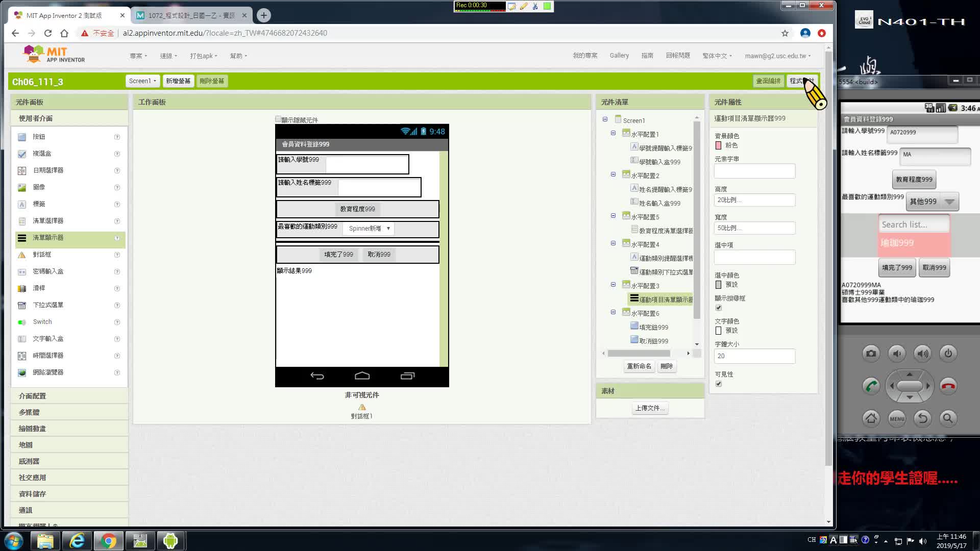The height and width of the screenshot is (551, 980).
Task: Click 重新命名 button
Action: point(639,366)
